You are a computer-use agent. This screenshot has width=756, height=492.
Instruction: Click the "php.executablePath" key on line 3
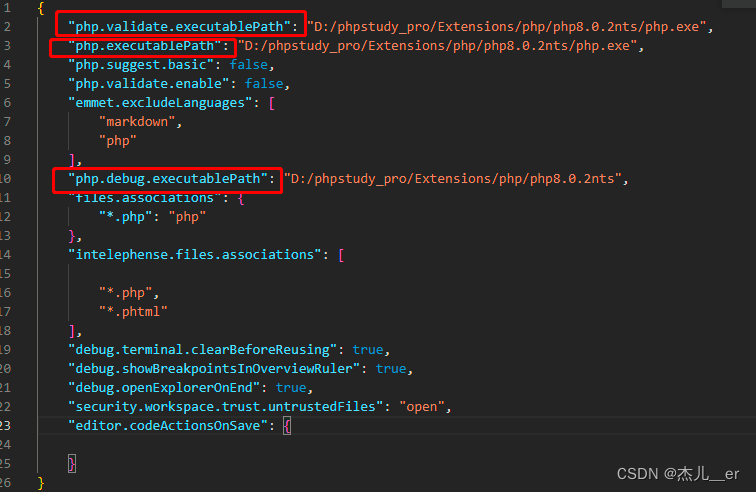[145, 46]
